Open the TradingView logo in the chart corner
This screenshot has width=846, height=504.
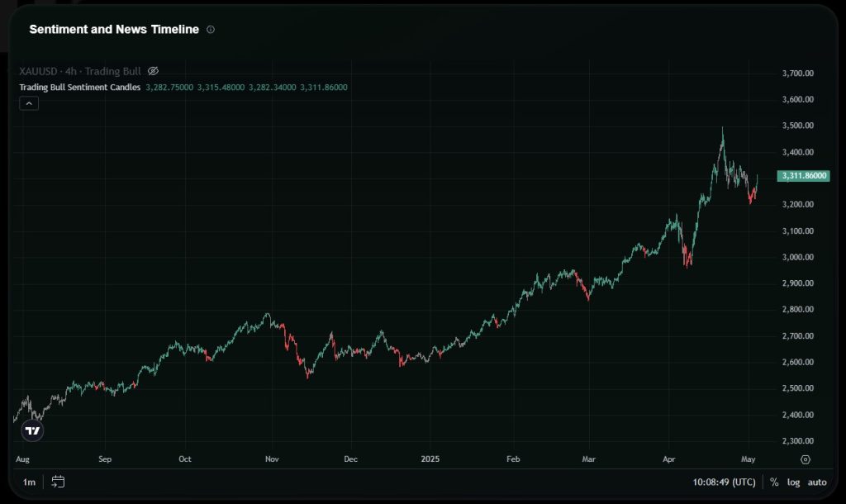[32, 430]
